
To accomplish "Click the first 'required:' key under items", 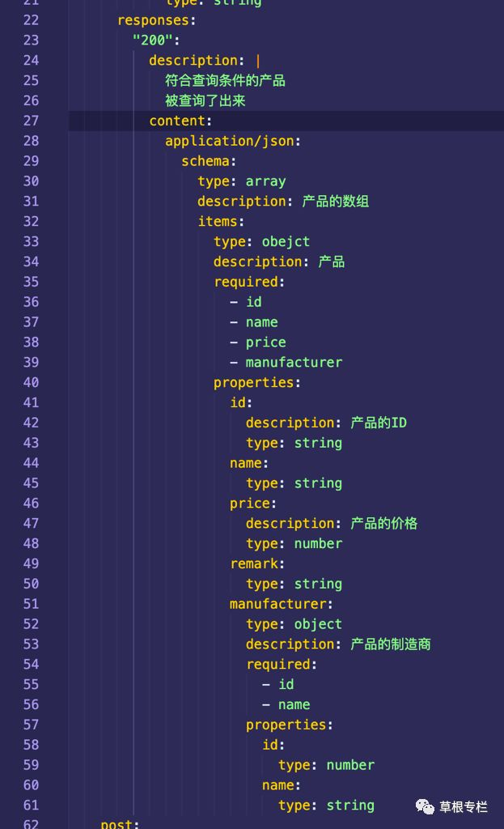I will point(249,282).
